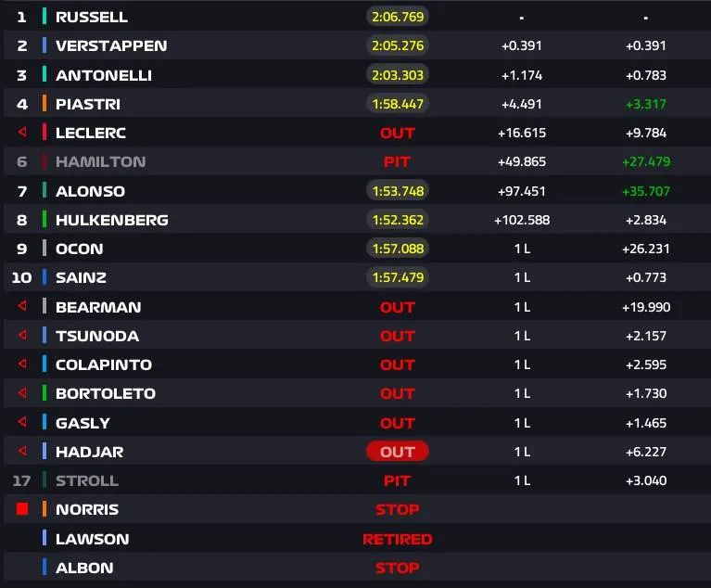The width and height of the screenshot is (711, 588).
Task: Click the red arrow icon beside Leclerc
Action: [x=22, y=132]
